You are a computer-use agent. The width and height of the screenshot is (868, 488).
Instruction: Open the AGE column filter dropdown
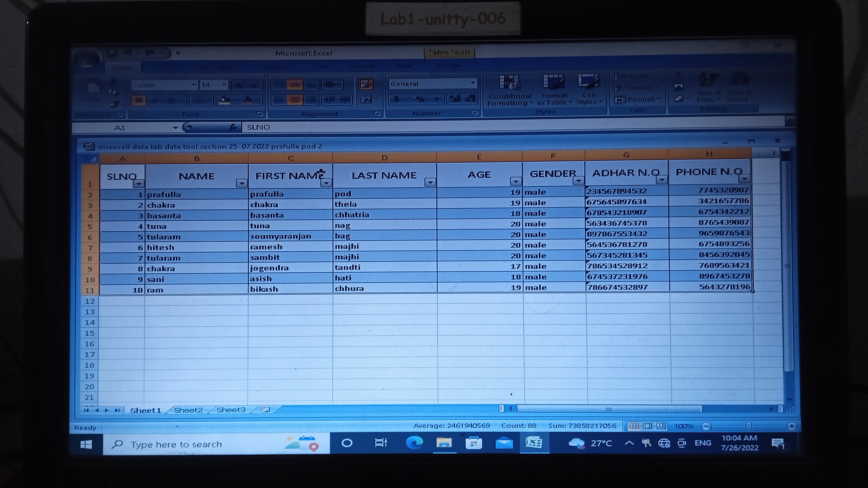coord(515,182)
